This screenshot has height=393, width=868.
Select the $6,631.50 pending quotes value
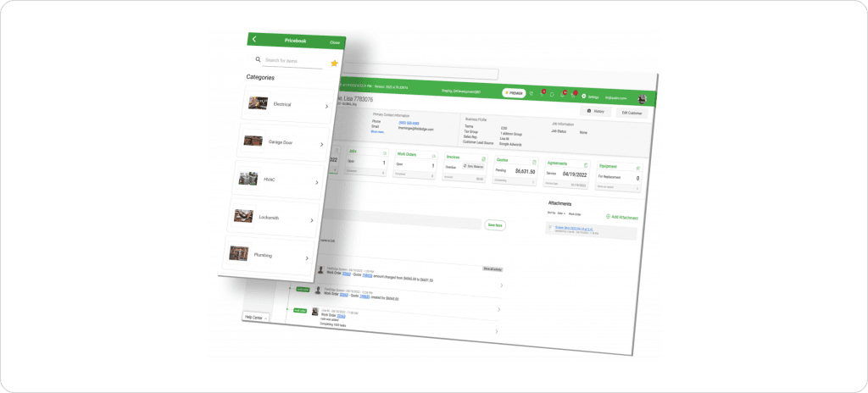pos(524,172)
